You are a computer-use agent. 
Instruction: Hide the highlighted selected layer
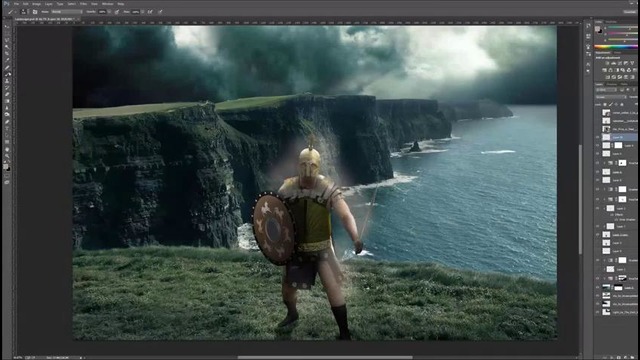tap(598, 137)
